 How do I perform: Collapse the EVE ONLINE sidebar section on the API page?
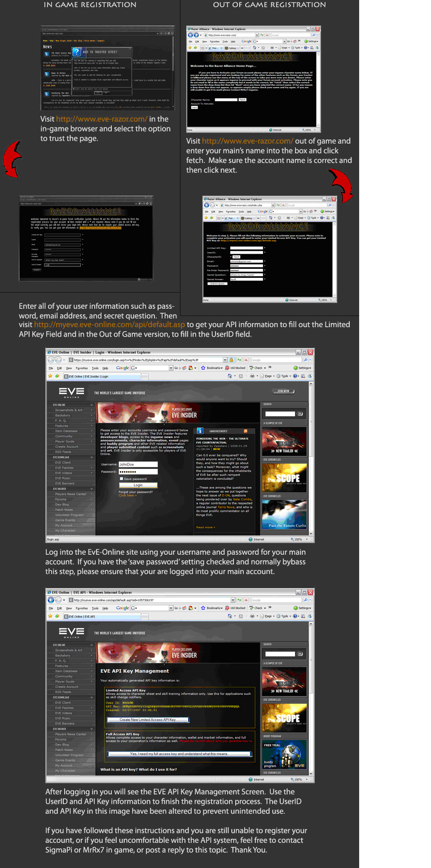[x=92, y=645]
